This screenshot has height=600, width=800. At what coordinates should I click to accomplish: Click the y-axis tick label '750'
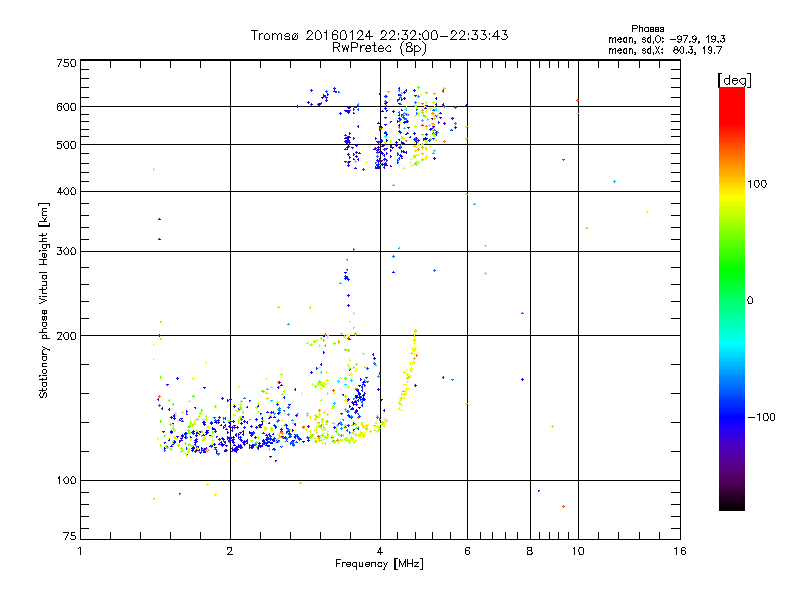coord(66,63)
